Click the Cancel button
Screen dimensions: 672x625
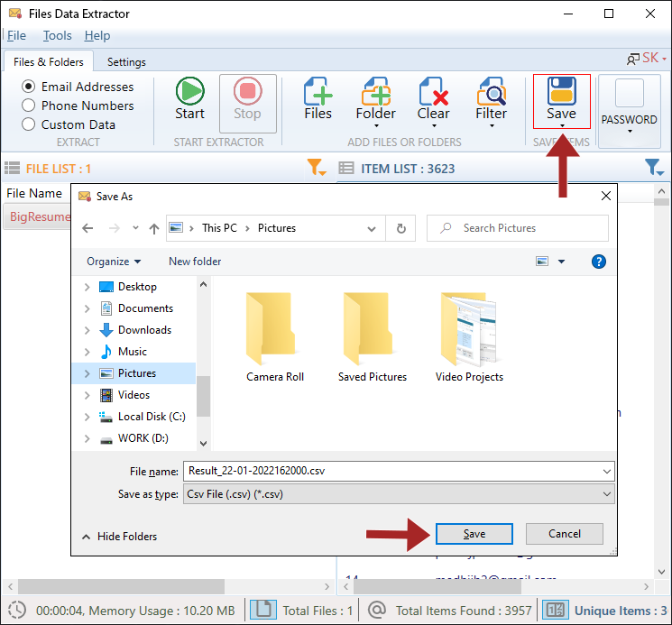click(565, 534)
